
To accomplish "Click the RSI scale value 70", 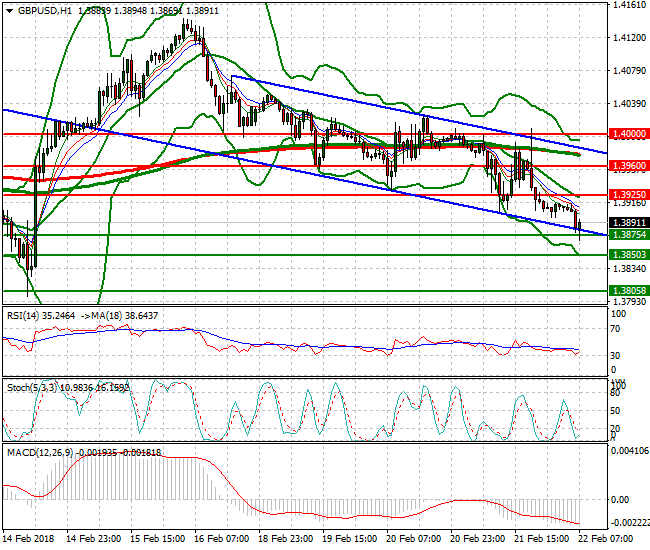I will click(x=616, y=329).
